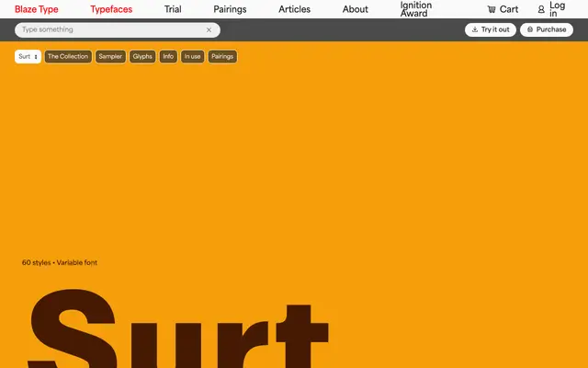Screen dimensions: 588x368
Task: Click the '60 styles • Variable font' text
Action: pos(60,262)
